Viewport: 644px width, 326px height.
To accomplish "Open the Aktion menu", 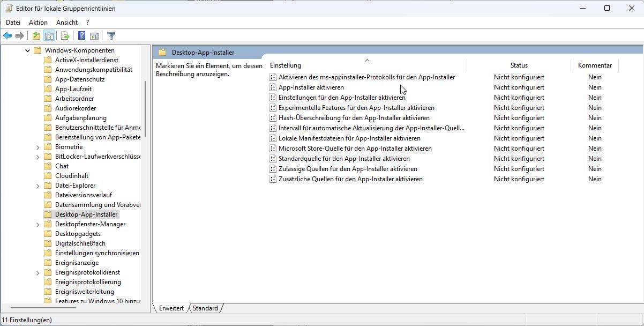I will [38, 23].
